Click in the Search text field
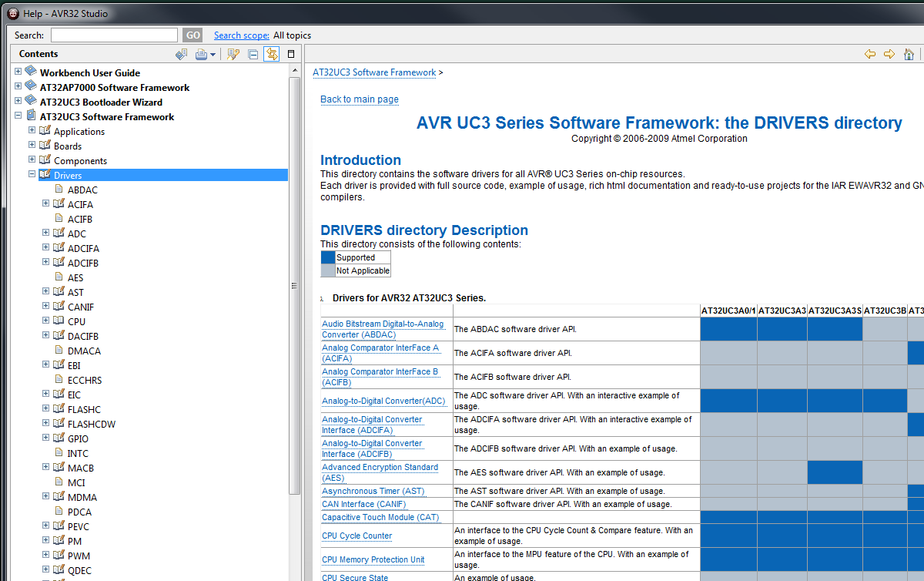 tap(114, 35)
